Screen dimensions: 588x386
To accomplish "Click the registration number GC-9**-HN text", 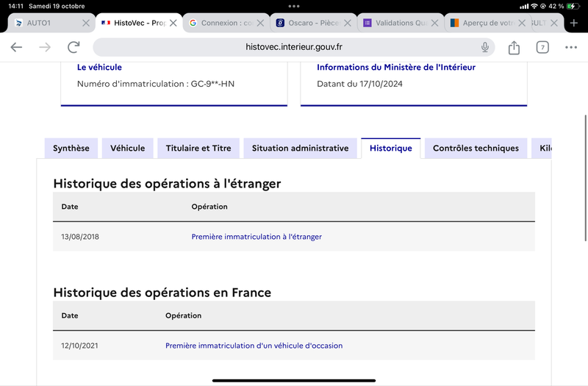I will pyautogui.click(x=212, y=84).
